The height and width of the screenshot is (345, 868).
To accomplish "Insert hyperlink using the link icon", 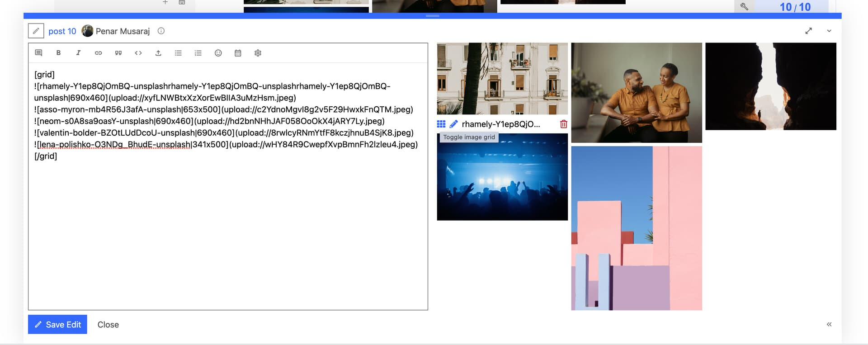I will (x=98, y=53).
